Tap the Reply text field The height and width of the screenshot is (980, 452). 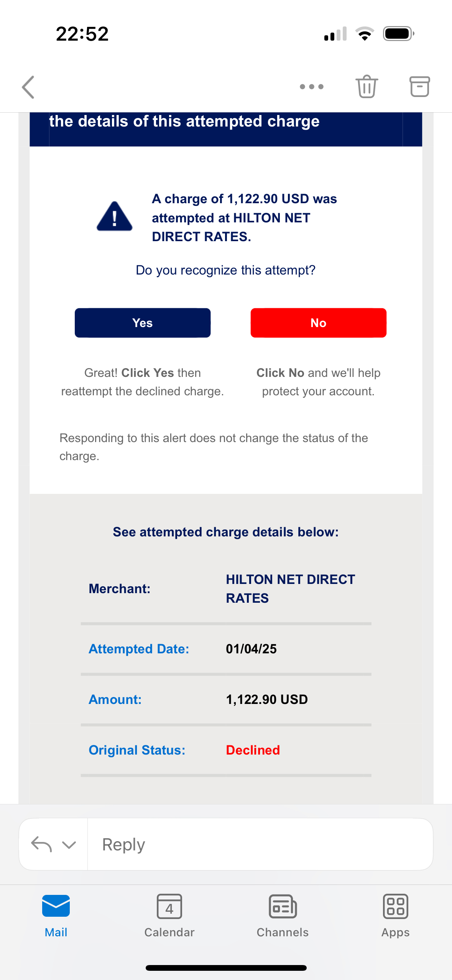[260, 844]
